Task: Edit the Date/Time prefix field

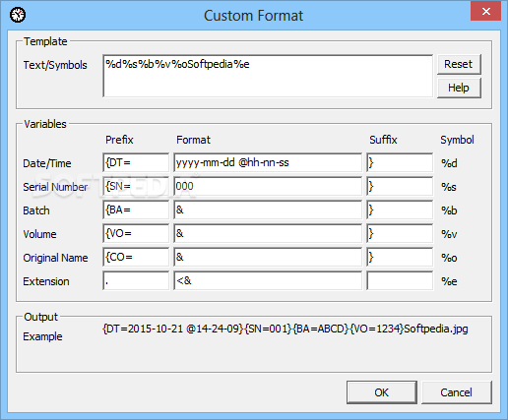Action: pos(136,162)
